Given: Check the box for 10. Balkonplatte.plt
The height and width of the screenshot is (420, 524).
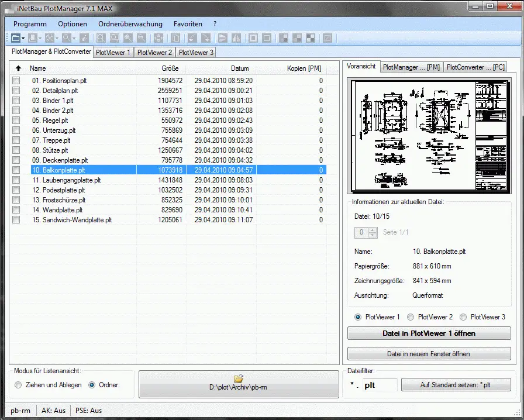Looking at the screenshot, I should click(x=16, y=170).
